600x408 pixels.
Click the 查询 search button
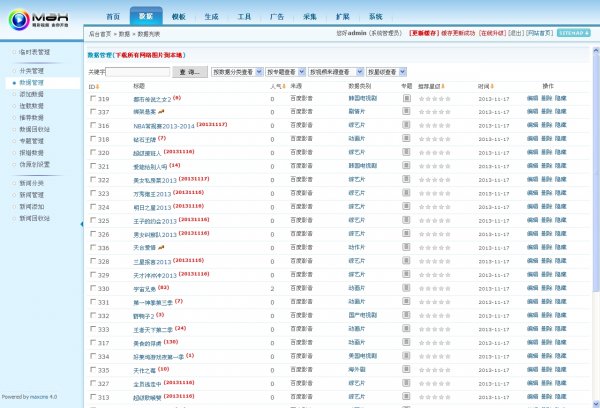pos(190,72)
